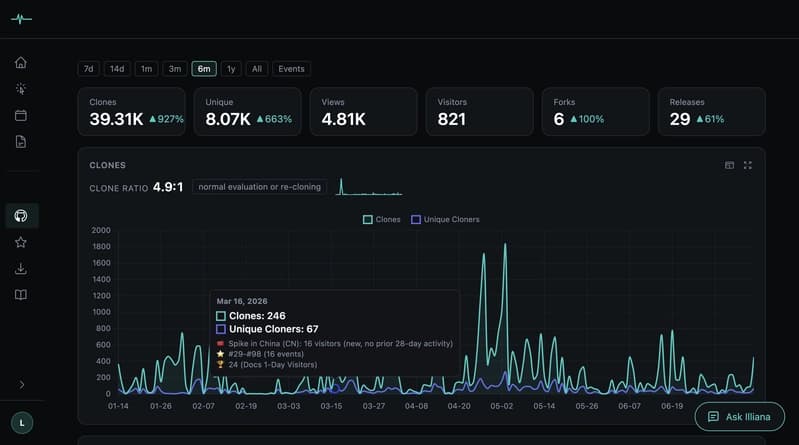799x445 pixels.
Task: Select the All time range
Action: [x=257, y=69]
